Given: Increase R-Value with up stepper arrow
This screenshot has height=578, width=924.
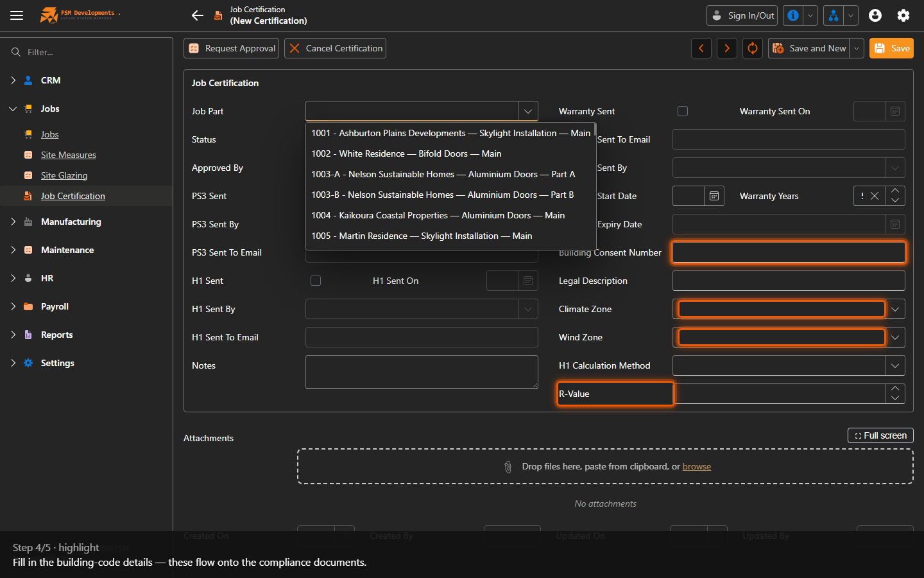Looking at the screenshot, I should click(895, 389).
